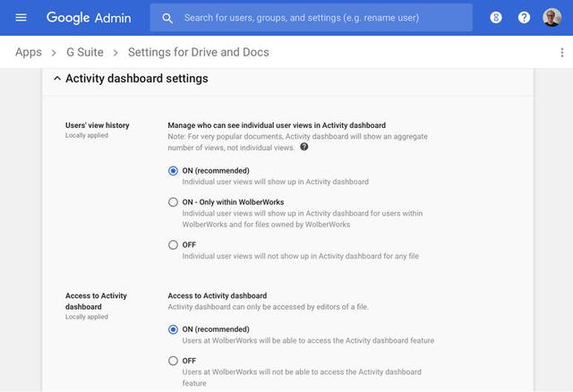This screenshot has height=392, width=573.
Task: Open the Help question mark icon
Action: (524, 18)
